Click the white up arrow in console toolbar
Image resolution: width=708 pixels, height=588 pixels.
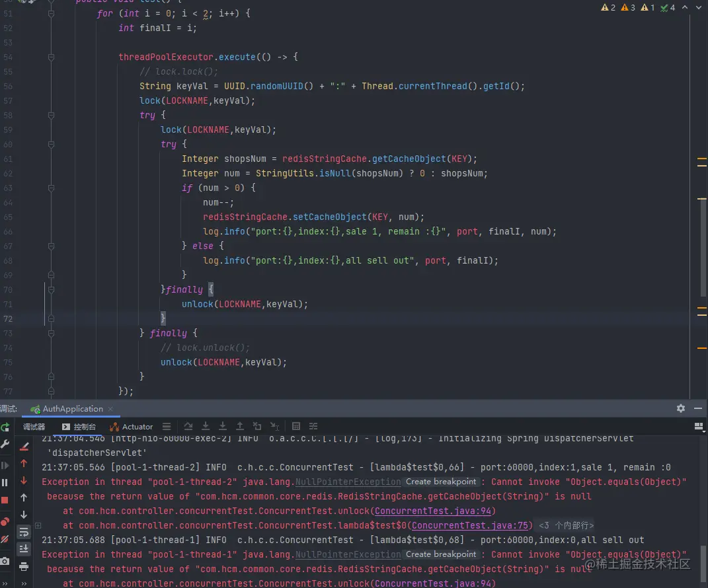point(24,497)
